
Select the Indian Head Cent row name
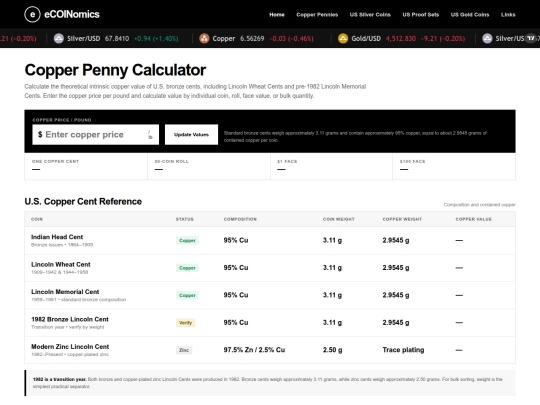point(57,237)
